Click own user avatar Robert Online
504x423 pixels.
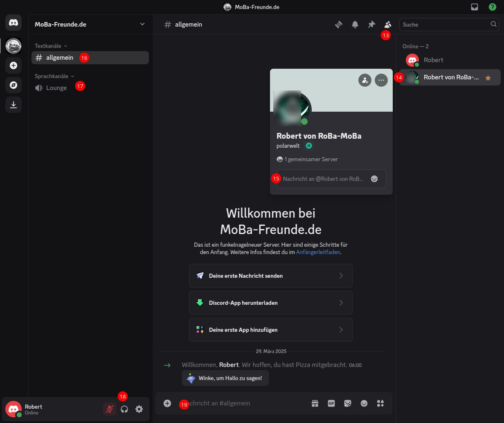(13, 409)
